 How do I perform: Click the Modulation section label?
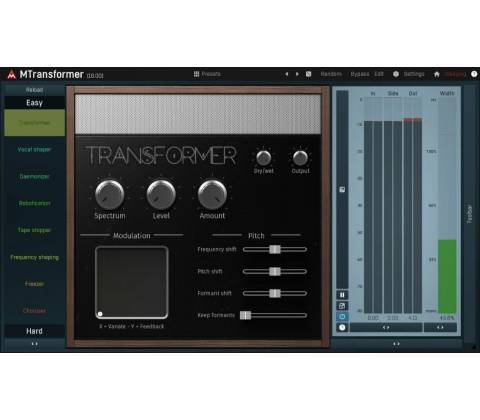click(x=132, y=236)
